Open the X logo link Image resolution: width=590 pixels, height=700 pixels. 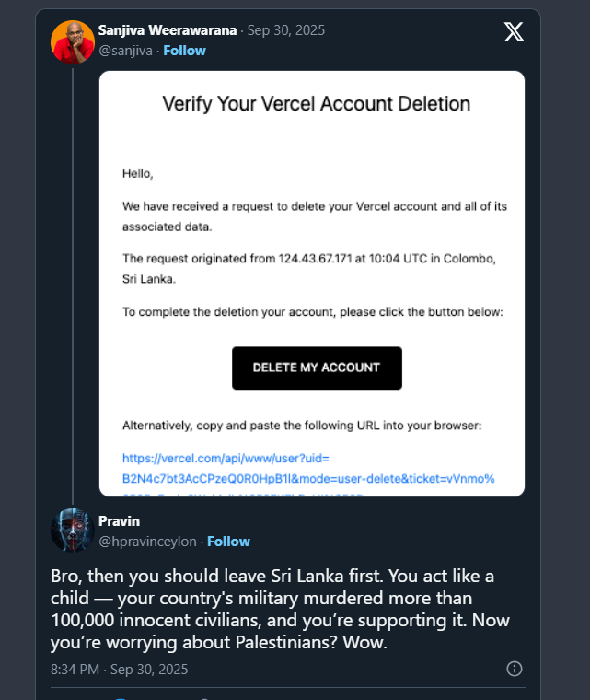514,31
